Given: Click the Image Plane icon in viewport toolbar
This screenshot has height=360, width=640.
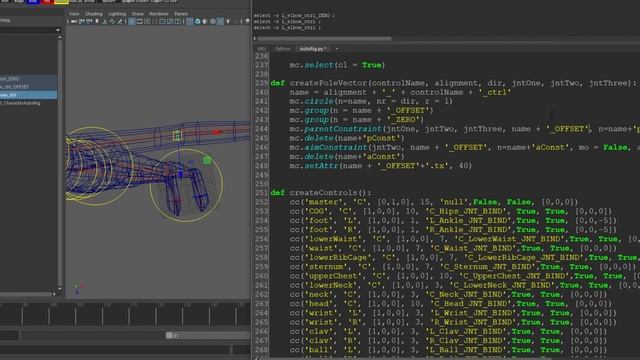Looking at the screenshot, I should (x=104, y=21).
